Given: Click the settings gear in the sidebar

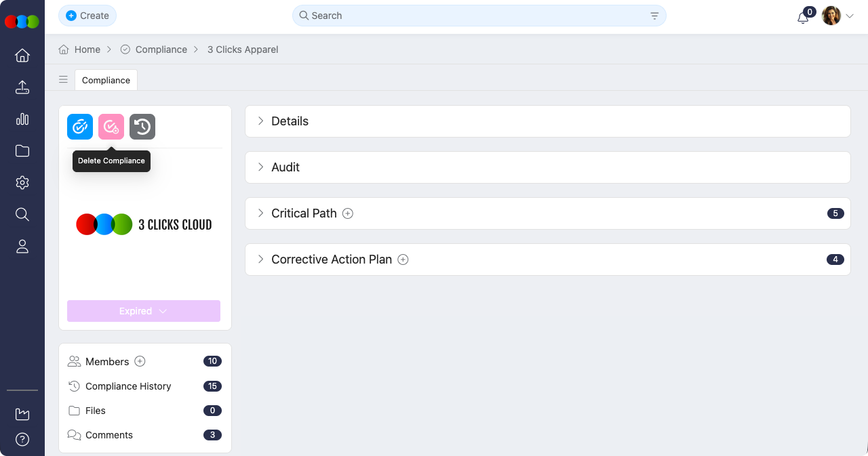Looking at the screenshot, I should point(22,183).
